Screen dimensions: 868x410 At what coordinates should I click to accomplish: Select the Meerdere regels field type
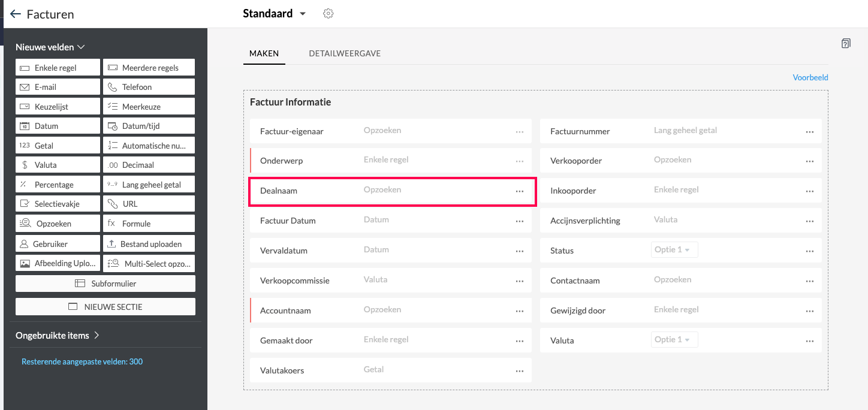[x=149, y=68]
